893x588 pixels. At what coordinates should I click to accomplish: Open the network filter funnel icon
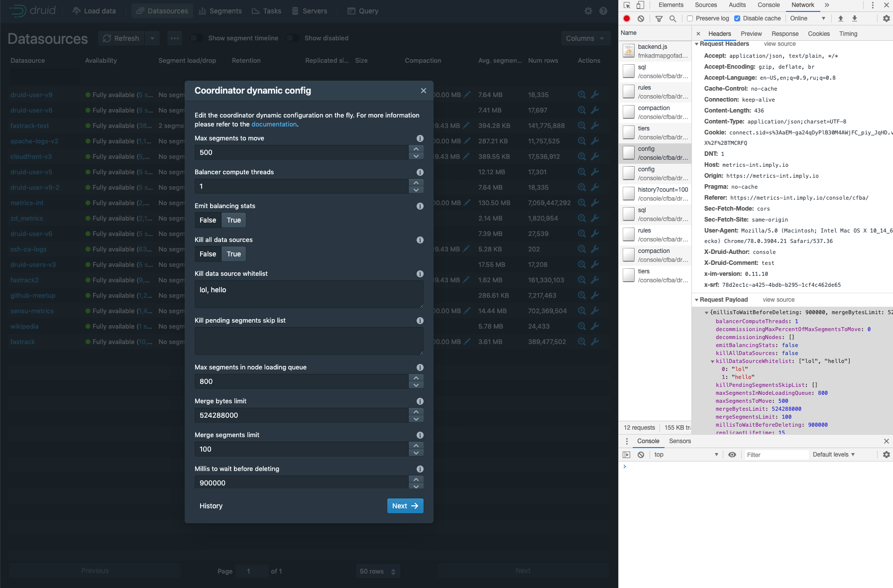click(659, 18)
